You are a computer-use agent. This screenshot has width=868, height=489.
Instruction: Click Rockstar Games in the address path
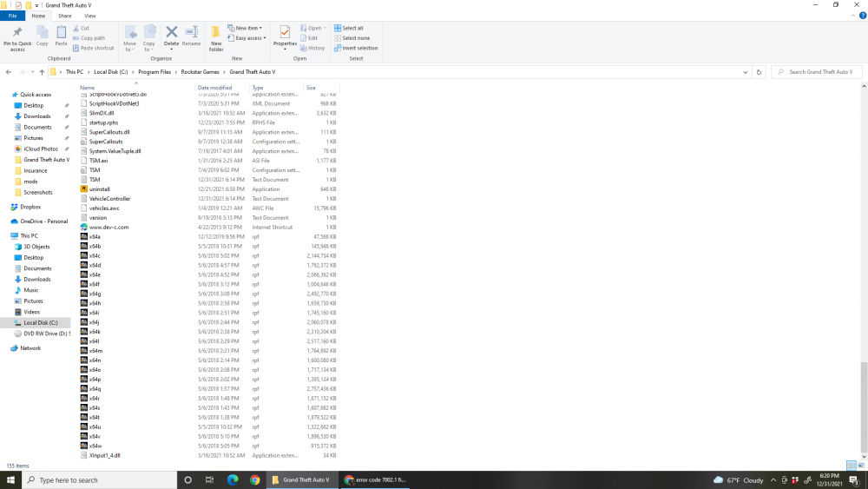click(x=200, y=72)
